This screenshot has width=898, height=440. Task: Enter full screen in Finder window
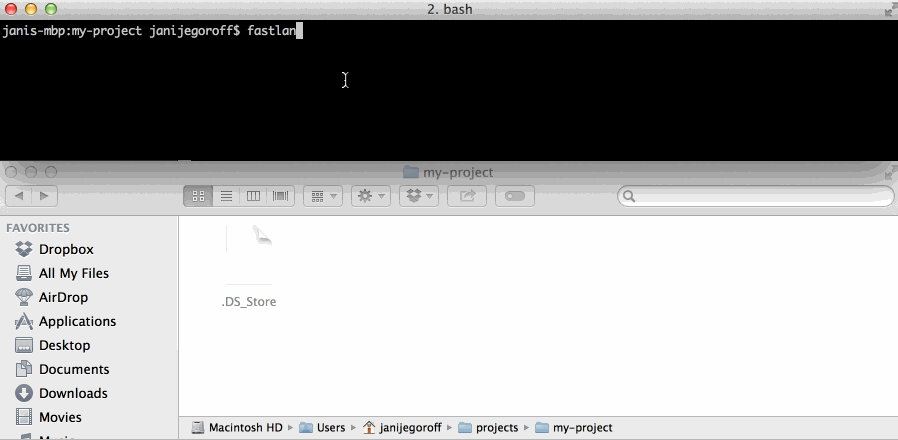click(891, 172)
